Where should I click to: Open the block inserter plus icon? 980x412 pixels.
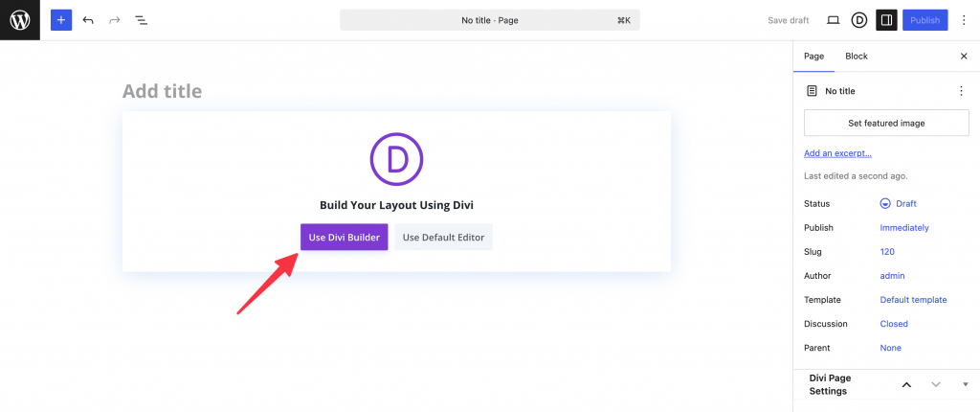(x=61, y=20)
